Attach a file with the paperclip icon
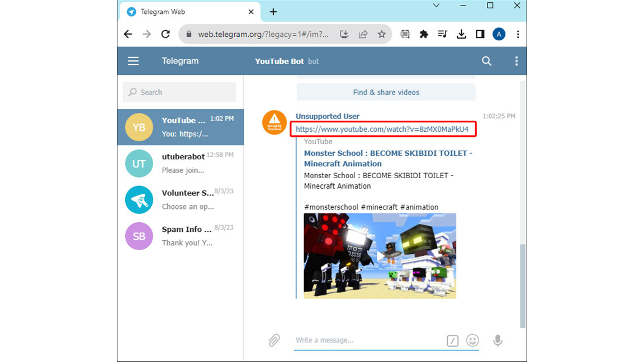Screen dimensions: 644x362 coord(274,340)
